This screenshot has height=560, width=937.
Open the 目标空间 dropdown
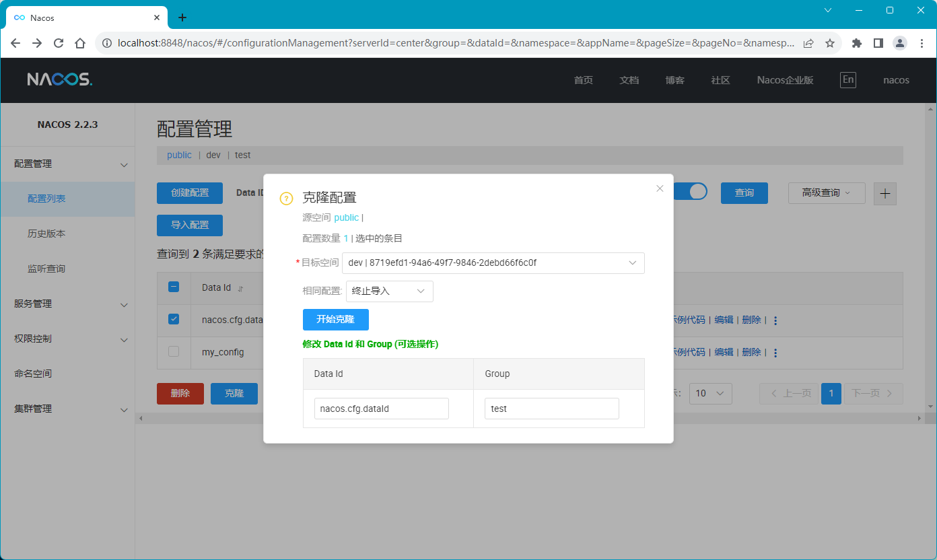(x=493, y=263)
